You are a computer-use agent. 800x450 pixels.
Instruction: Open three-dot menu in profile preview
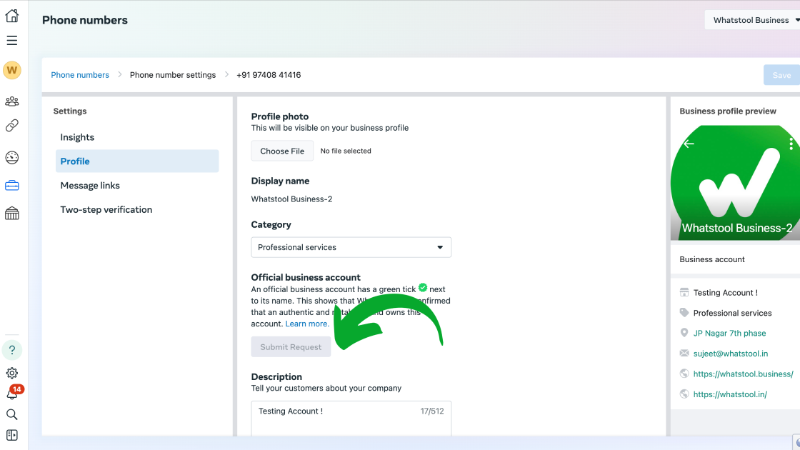[791, 144]
